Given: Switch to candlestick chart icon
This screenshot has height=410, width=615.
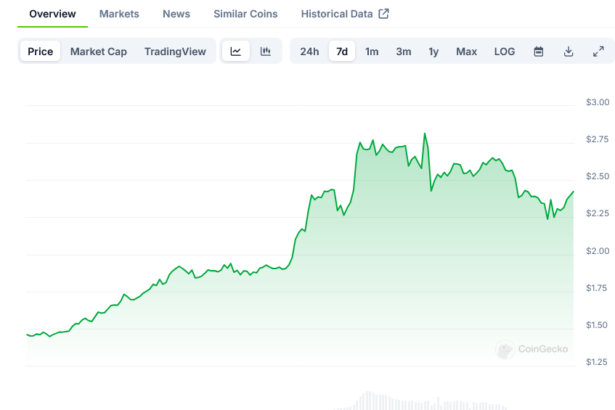Looking at the screenshot, I should (265, 51).
